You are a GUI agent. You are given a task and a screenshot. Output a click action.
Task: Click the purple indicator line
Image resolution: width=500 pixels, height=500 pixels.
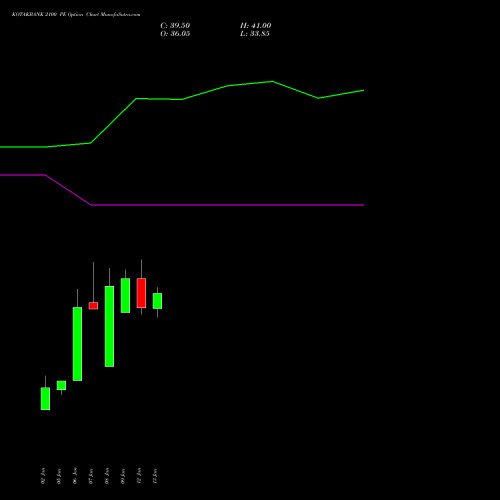click(x=227, y=205)
